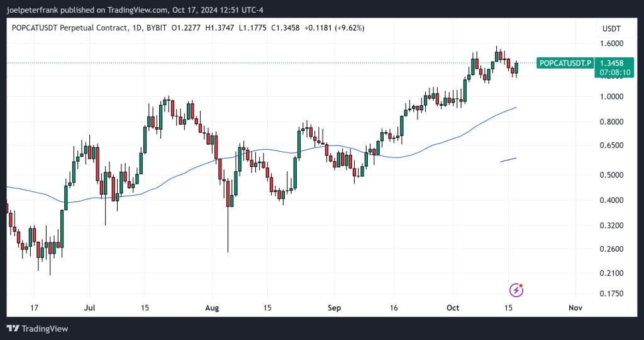Click the 1.0000 price axis label

pyautogui.click(x=610, y=97)
